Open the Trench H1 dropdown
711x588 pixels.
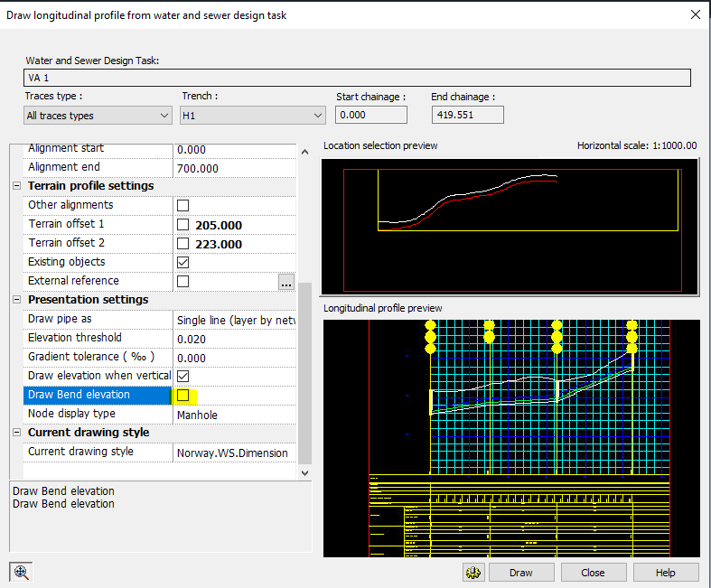point(253,116)
